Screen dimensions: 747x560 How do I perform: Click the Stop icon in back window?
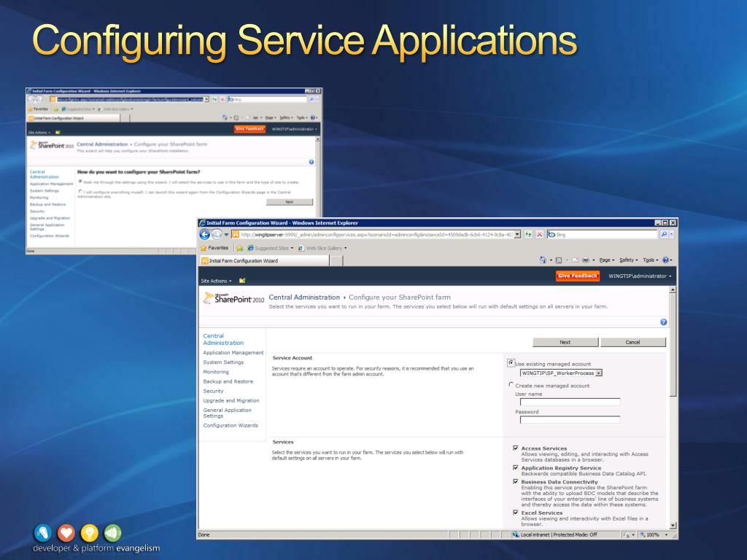[x=222, y=99]
